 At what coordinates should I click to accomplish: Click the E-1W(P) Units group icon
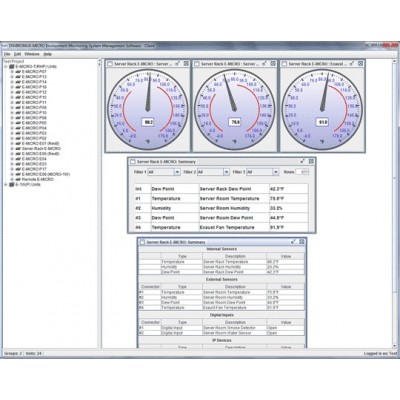(x=12, y=184)
